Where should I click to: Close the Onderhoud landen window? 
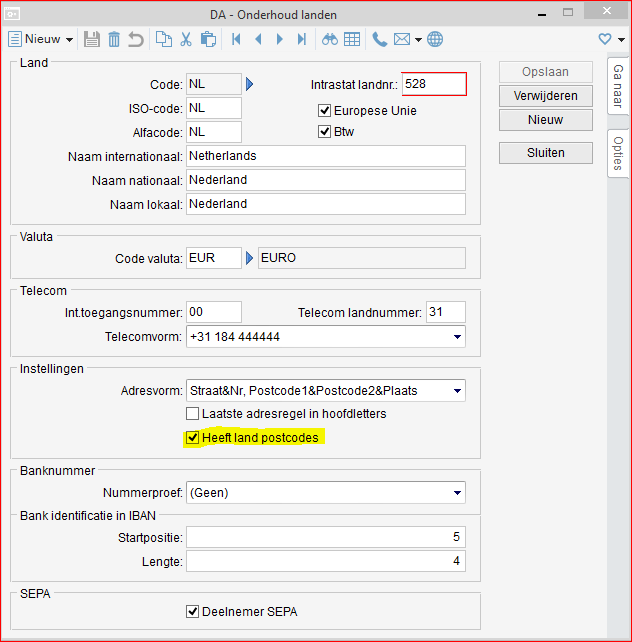click(x=606, y=11)
